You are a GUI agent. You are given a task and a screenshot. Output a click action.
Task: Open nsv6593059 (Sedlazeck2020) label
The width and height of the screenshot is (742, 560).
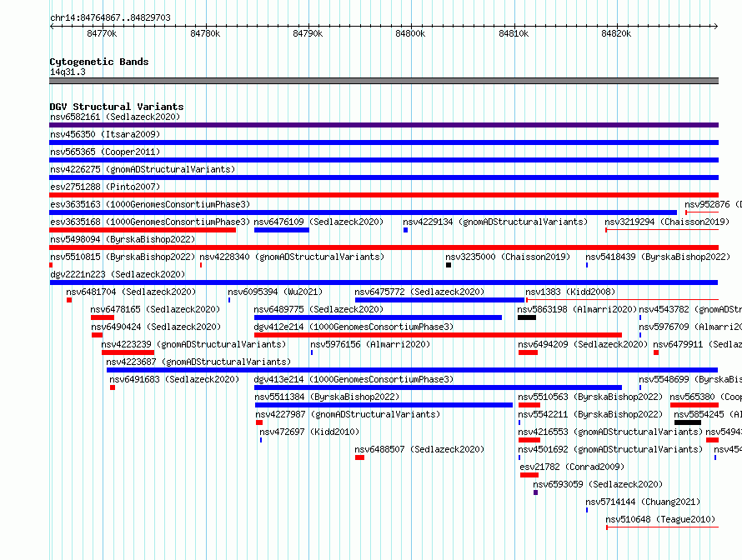[x=598, y=484]
